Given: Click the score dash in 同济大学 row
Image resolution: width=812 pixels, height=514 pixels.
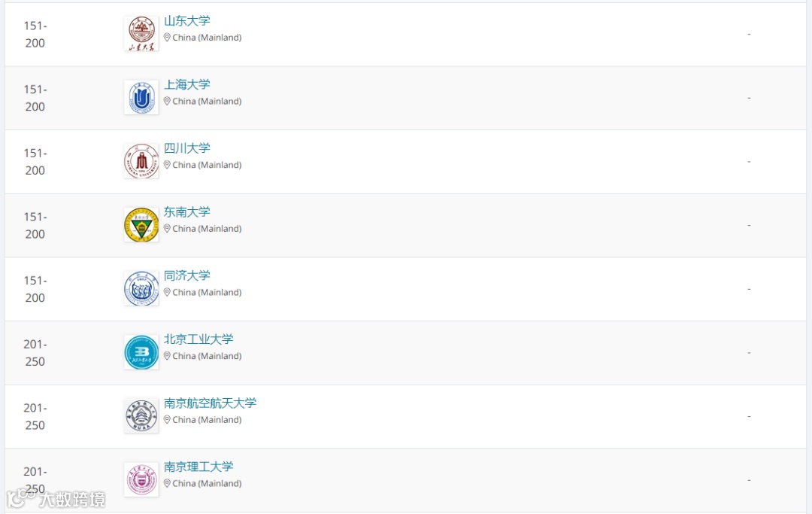Looking at the screenshot, I should pyautogui.click(x=749, y=289).
